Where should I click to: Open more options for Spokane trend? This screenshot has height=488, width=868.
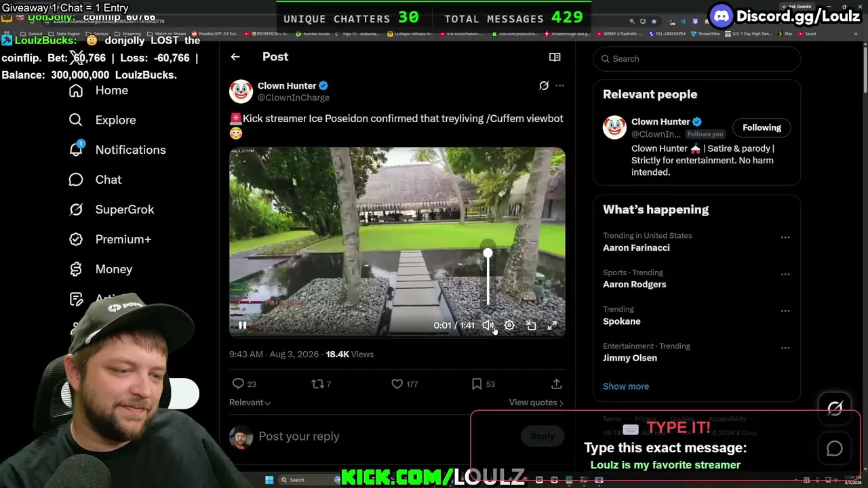pyautogui.click(x=785, y=311)
